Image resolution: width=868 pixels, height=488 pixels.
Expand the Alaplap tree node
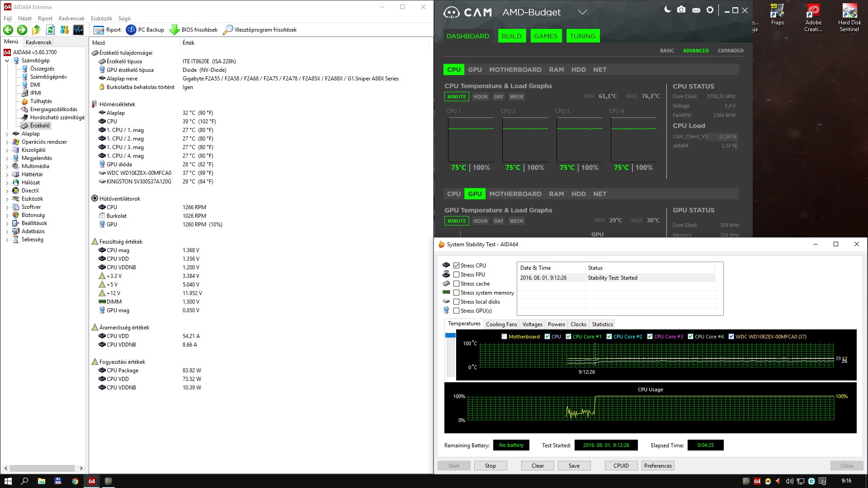pos(7,134)
